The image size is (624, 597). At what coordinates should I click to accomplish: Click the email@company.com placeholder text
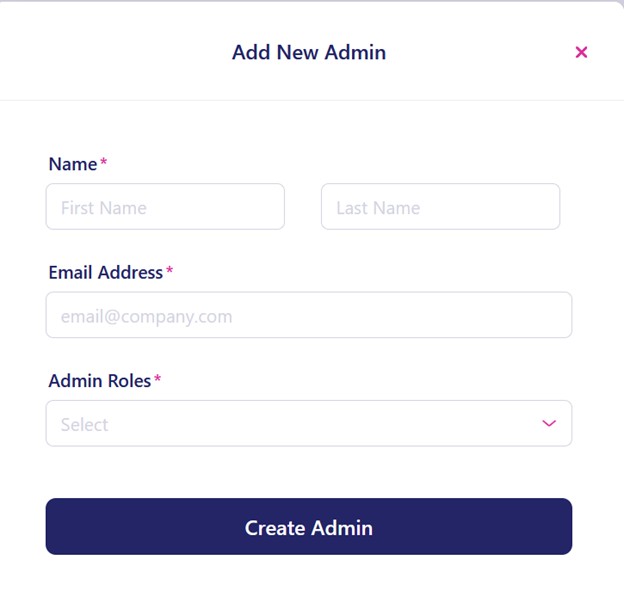(x=146, y=316)
